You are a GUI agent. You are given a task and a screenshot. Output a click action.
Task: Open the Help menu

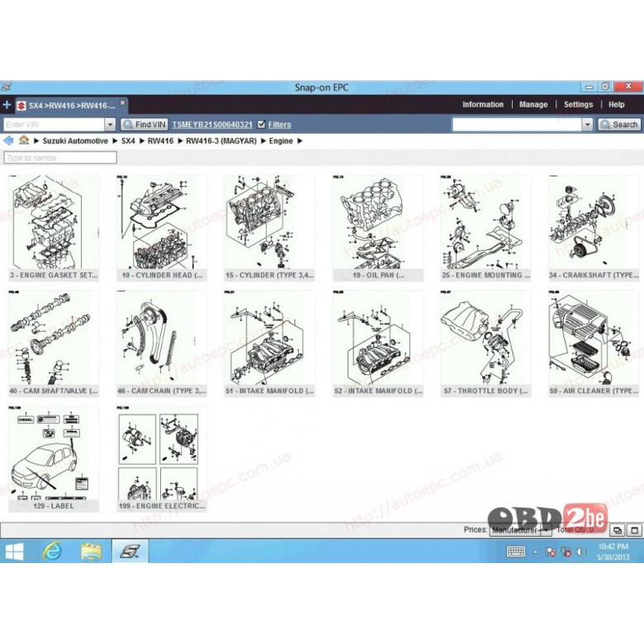click(x=616, y=104)
